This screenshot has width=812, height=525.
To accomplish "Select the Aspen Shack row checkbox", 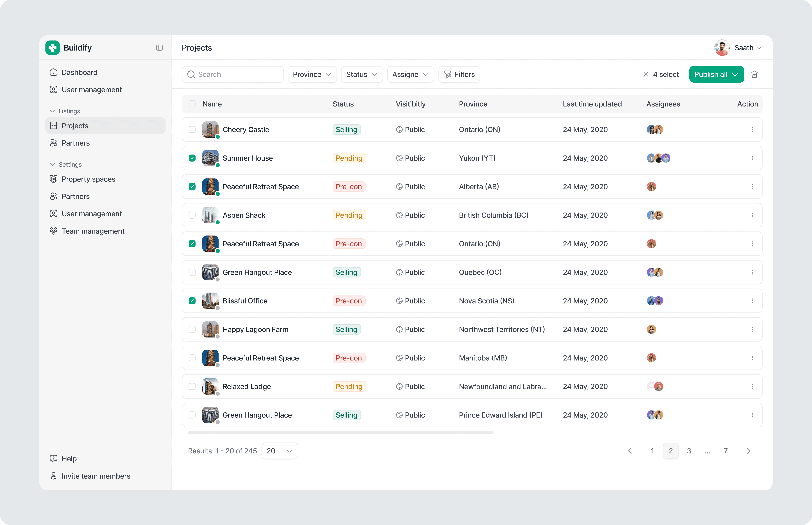I will (192, 215).
